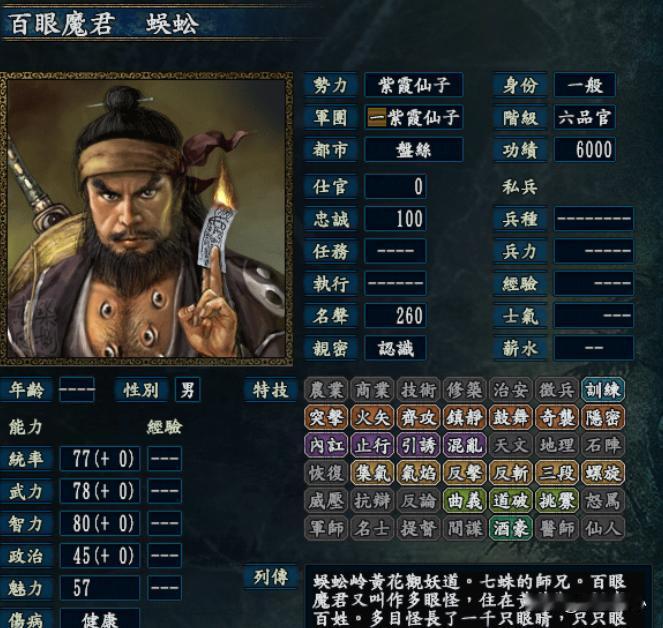Screen dimensions: 663x628
Task: Toggle the greyed 仙人 skill
Action: click(603, 528)
